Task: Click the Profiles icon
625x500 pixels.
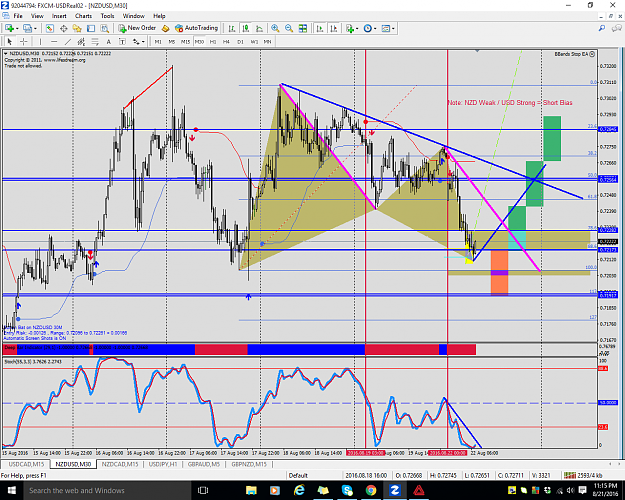Action: pyautogui.click(x=27, y=28)
